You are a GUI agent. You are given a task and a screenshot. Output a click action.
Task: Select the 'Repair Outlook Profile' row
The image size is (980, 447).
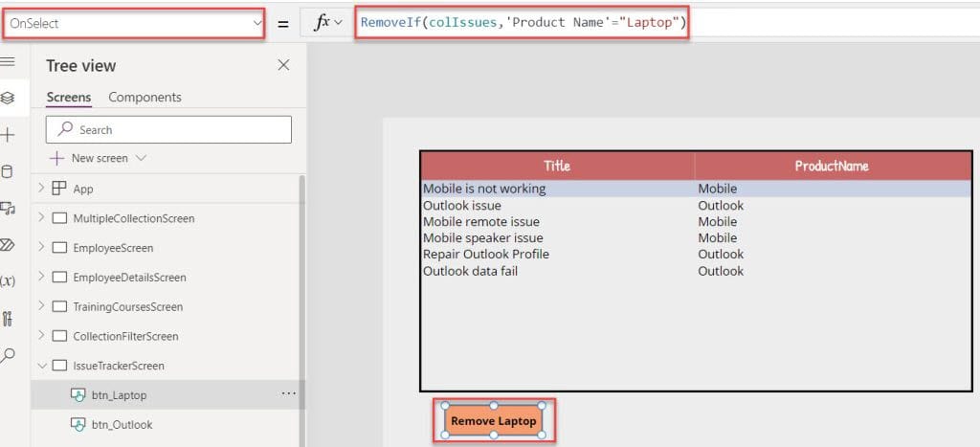coord(696,254)
